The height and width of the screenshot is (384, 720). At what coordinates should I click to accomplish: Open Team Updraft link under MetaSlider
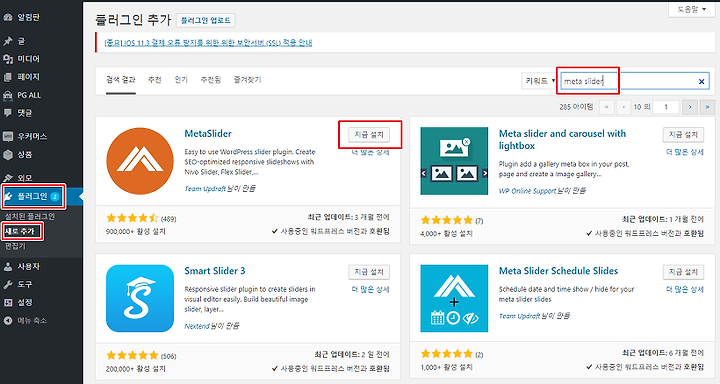pos(205,189)
